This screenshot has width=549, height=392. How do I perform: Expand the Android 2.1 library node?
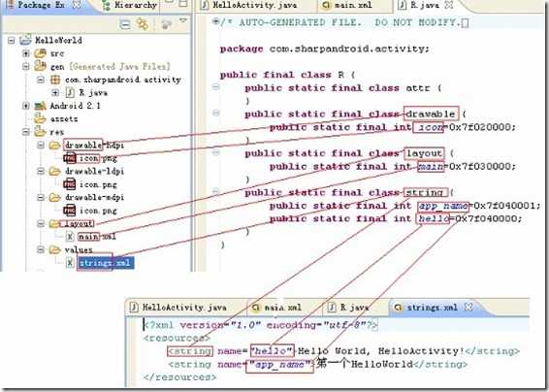click(26, 106)
